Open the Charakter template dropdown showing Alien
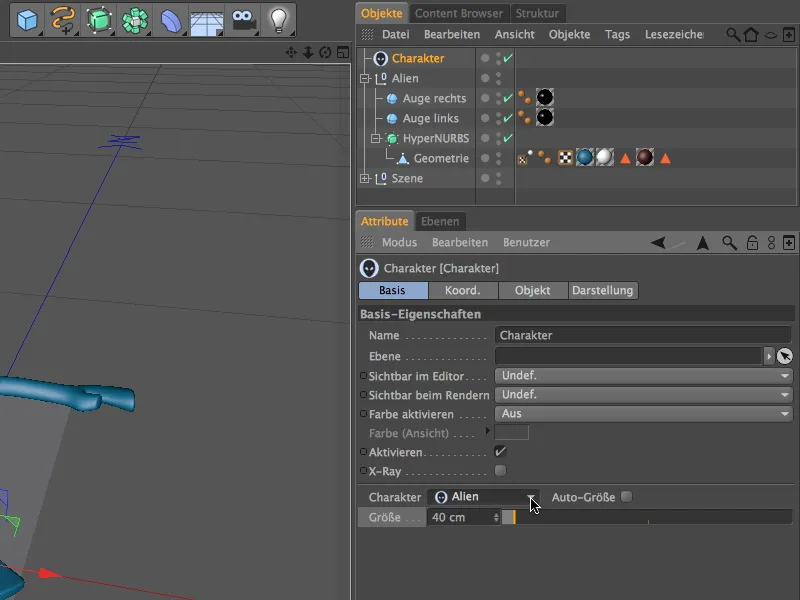The image size is (800, 600). (x=483, y=497)
